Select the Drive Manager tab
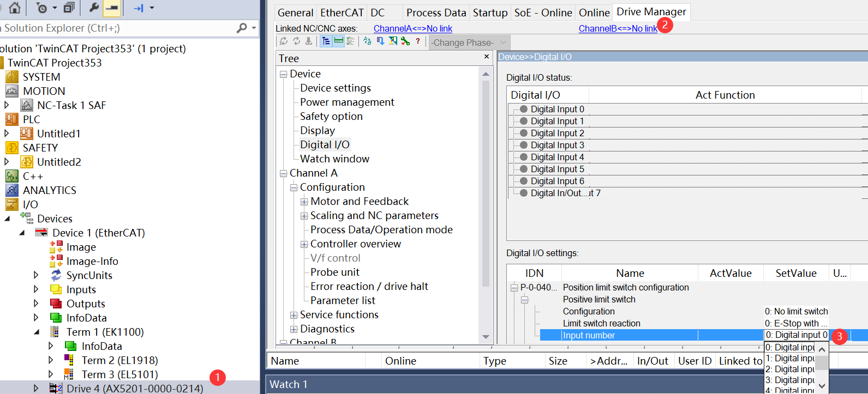Viewport: 868px width, 394px height. point(651,11)
